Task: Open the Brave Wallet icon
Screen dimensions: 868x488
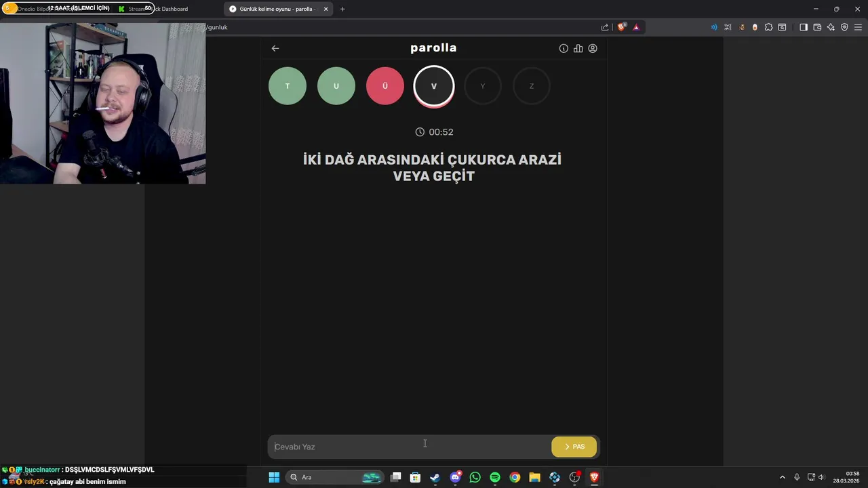Action: point(817,27)
